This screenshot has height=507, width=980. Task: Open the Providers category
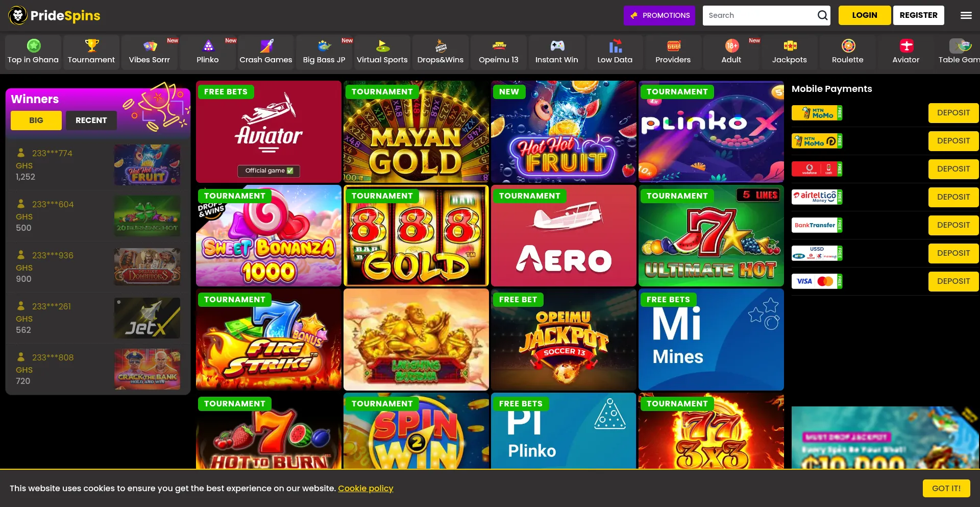(x=673, y=52)
